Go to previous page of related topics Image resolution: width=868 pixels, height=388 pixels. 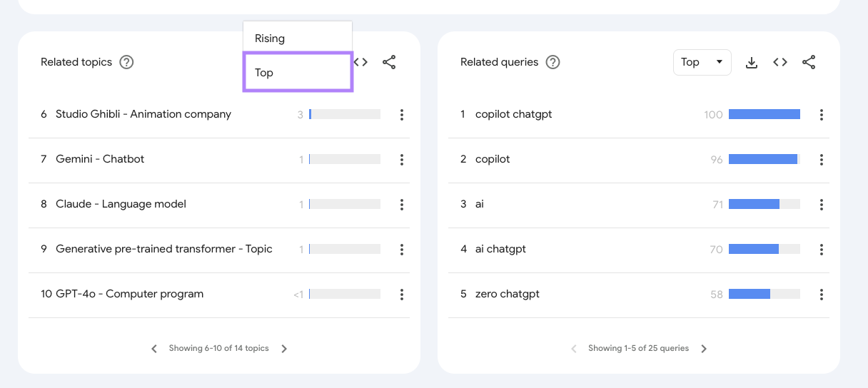pyautogui.click(x=154, y=349)
